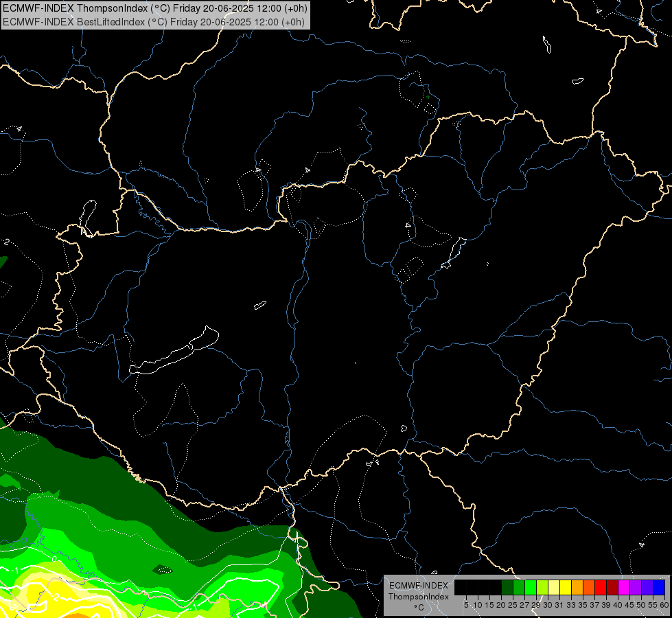Click the legend tick value 10
Screen dimensions: 672x618
point(478,605)
